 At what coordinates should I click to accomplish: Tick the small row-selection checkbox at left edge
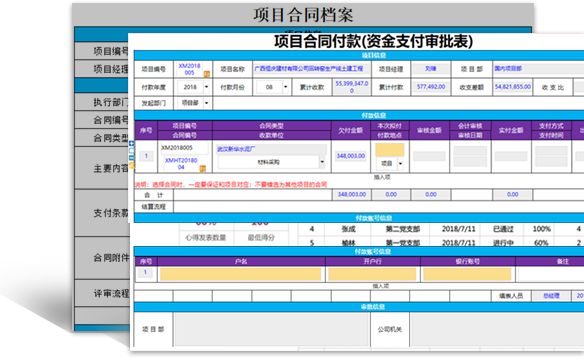tap(131, 151)
